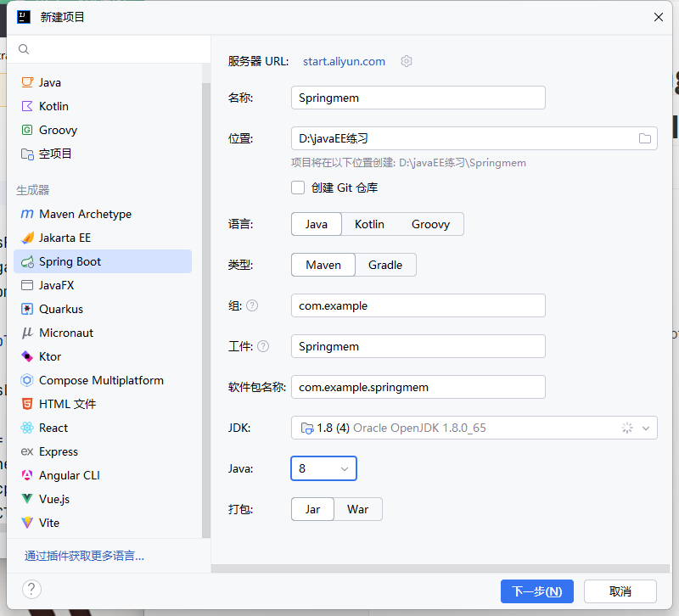The image size is (679, 616).
Task: Open the JDK selection dropdown
Action: [474, 428]
